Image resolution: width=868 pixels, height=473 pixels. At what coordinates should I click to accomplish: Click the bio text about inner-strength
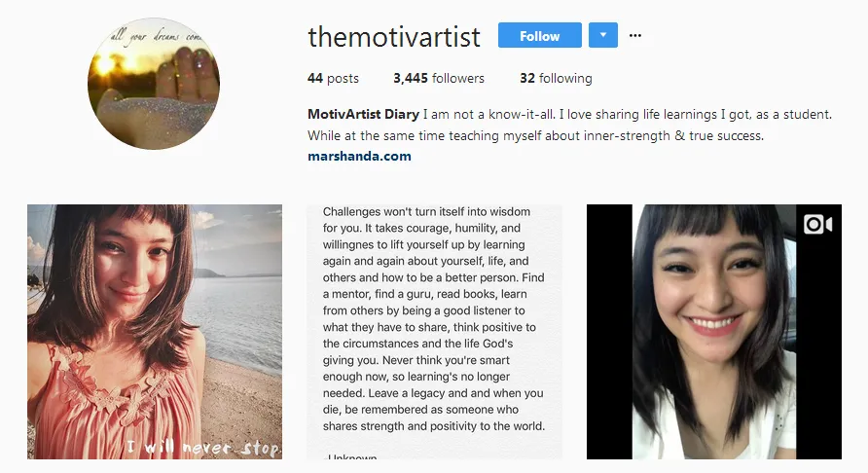tap(536, 135)
